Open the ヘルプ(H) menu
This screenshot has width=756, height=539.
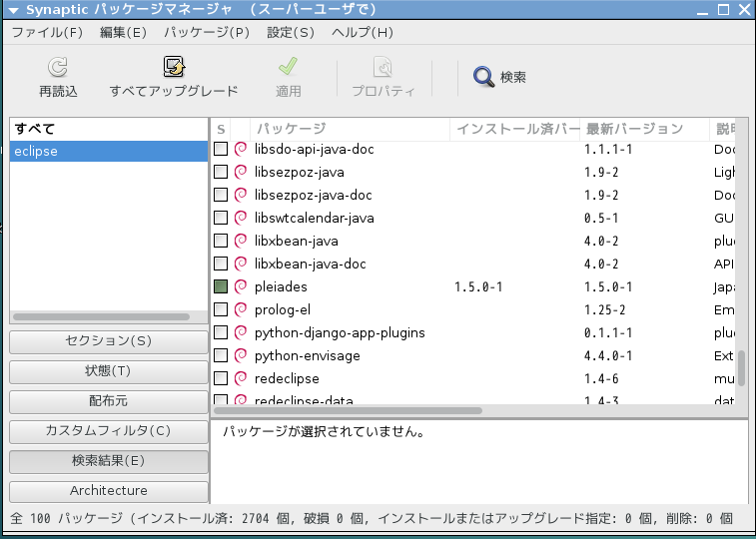coord(363,32)
